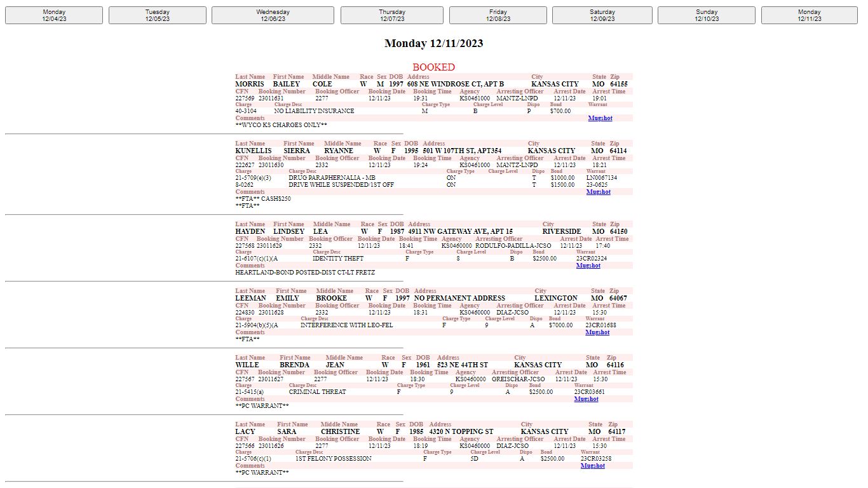This screenshot has width=868, height=488.
Task: Select booking number 23011630
Action: pyautogui.click(x=271, y=165)
